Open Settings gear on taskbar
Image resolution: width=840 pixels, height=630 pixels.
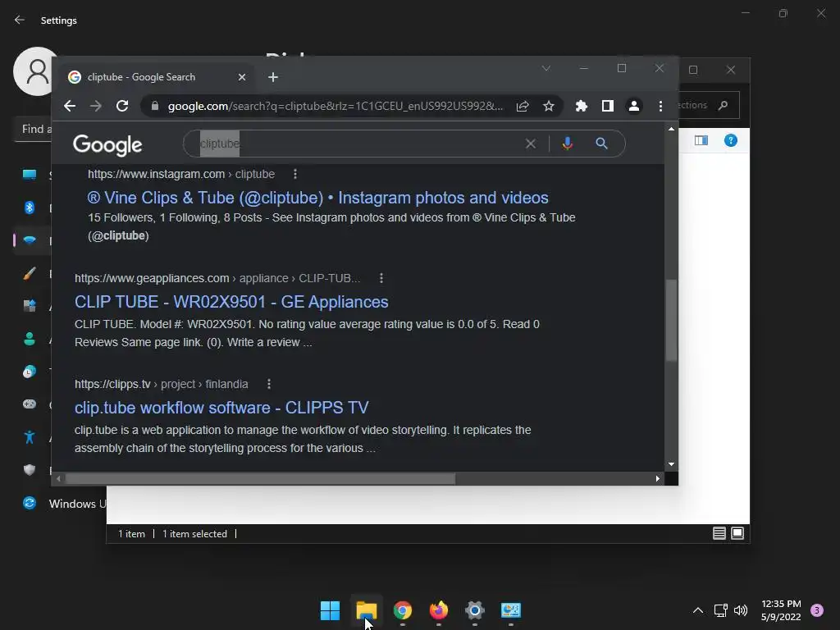click(475, 610)
